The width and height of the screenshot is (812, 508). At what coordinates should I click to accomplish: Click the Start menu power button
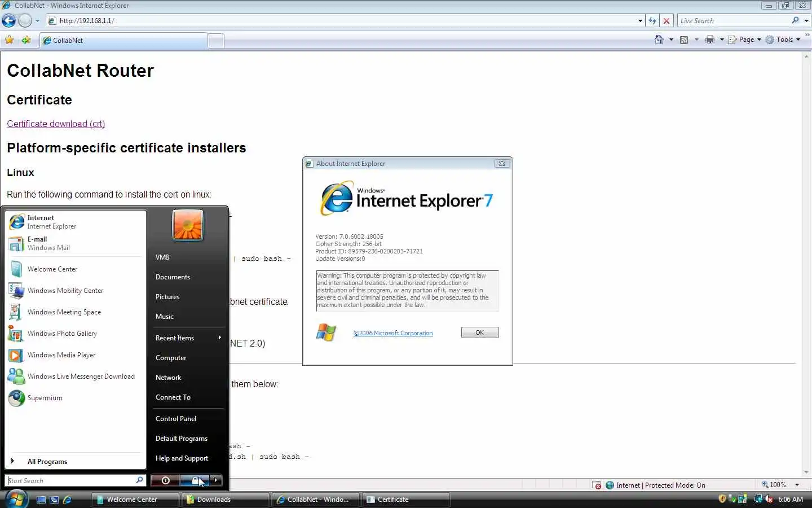[165, 480]
